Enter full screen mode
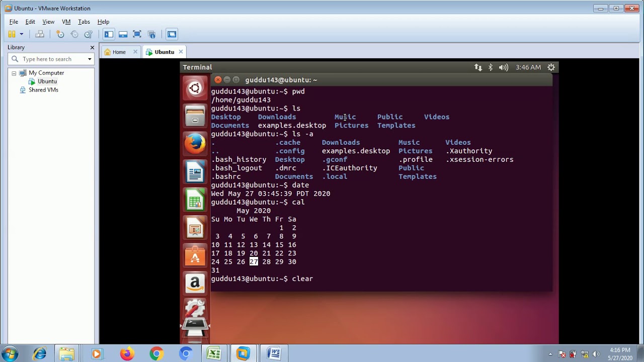Viewport: 644px width, 362px height. [x=137, y=34]
